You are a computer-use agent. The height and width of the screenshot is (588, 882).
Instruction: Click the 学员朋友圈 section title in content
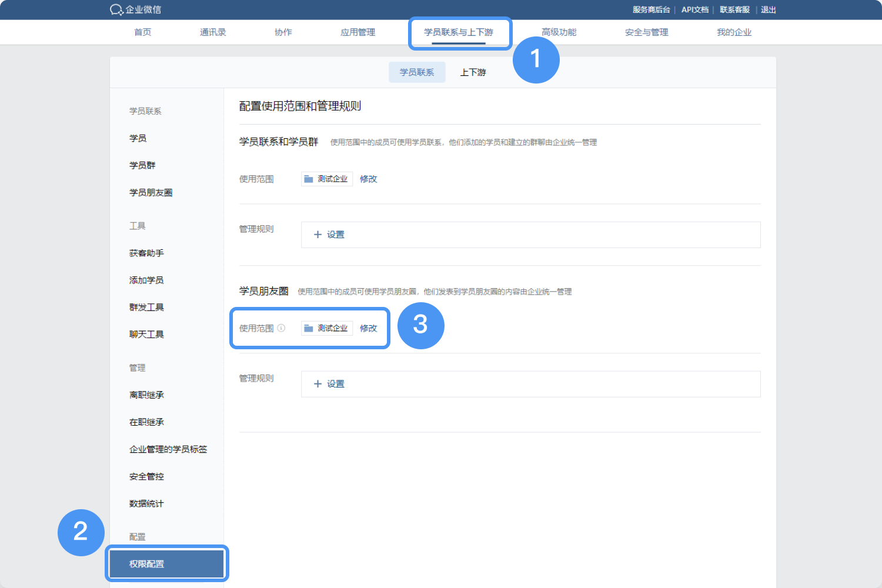pyautogui.click(x=263, y=291)
